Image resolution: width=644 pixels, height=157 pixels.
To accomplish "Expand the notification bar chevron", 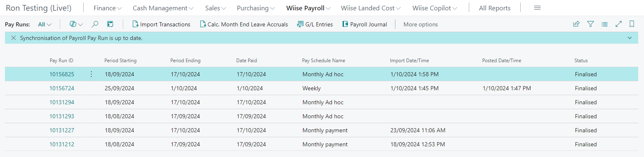I will pos(630,37).
